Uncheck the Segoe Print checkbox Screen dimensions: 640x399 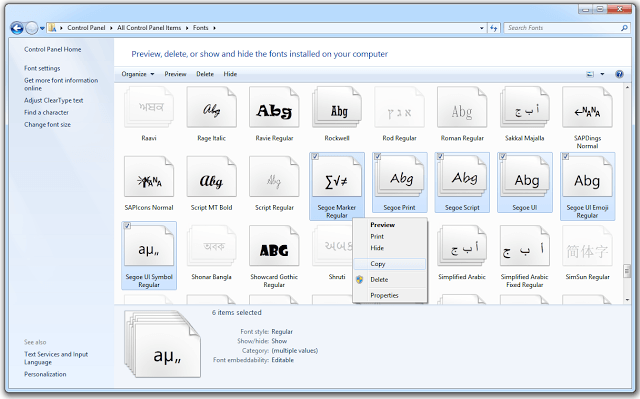pos(378,156)
